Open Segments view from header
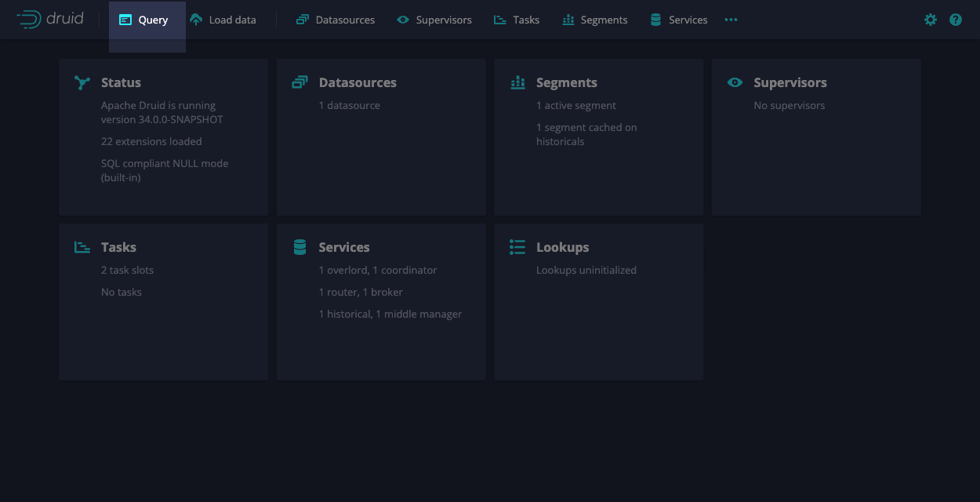 coord(595,20)
